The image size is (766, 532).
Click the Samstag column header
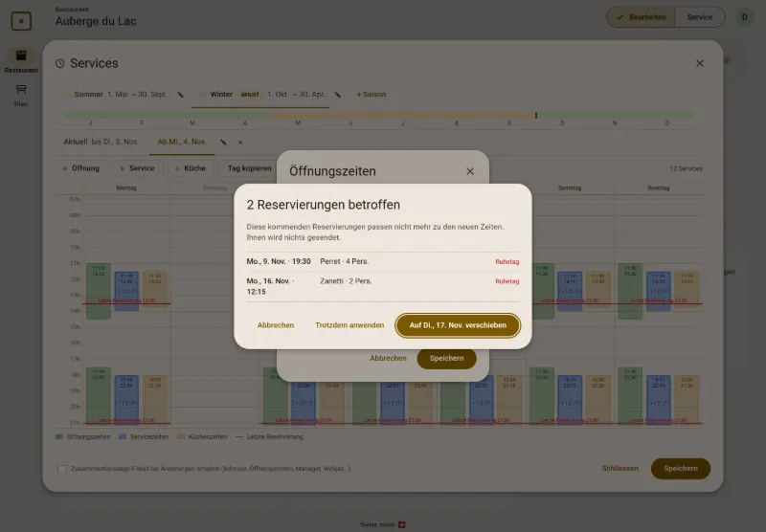point(570,188)
